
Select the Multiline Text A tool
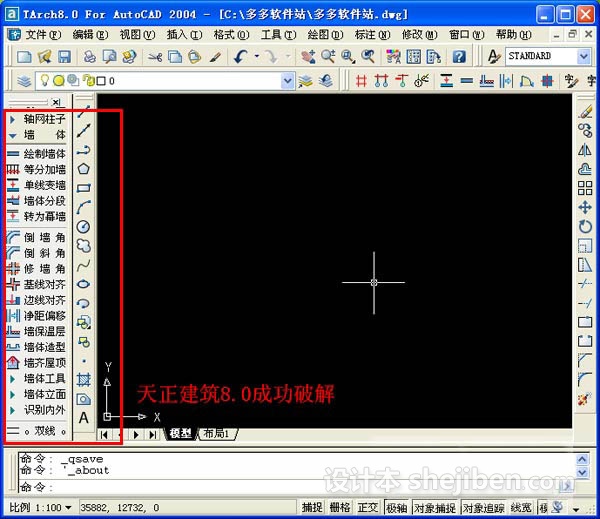(x=84, y=418)
